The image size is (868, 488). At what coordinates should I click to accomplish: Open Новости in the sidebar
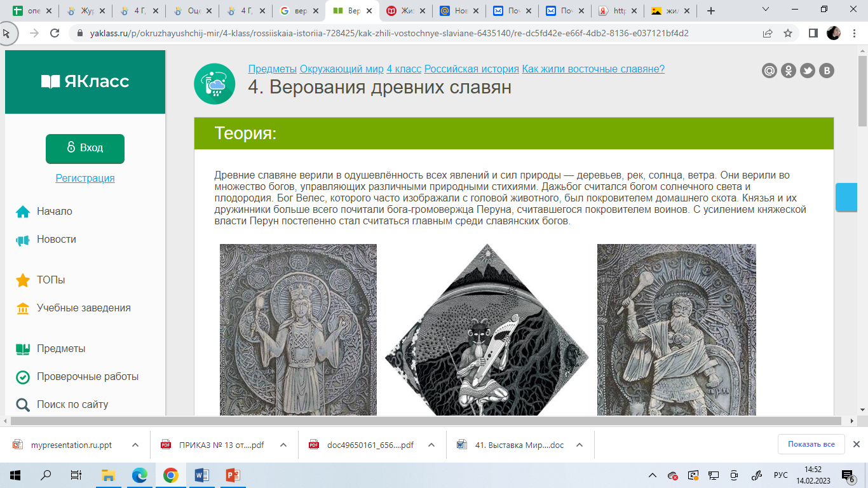pyautogui.click(x=57, y=239)
